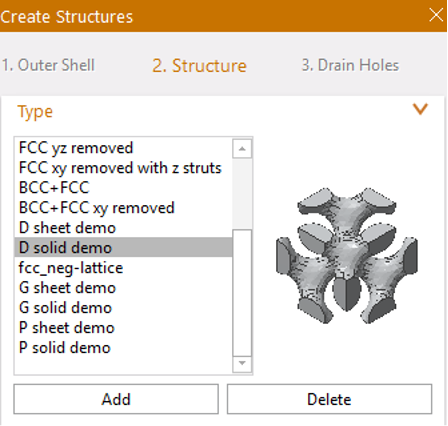Click the type list scrollbar thumb

coord(242,293)
